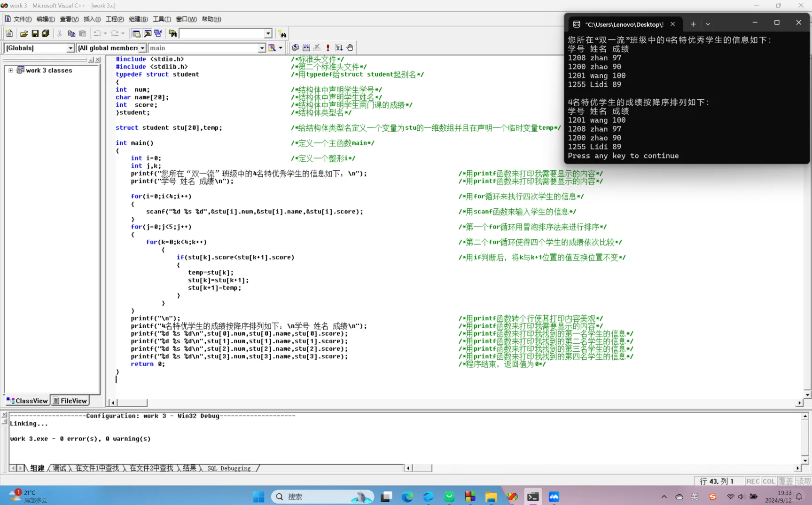Click the taskbar 搜索 search box
The width and height of the screenshot is (812, 505).
[x=322, y=497]
